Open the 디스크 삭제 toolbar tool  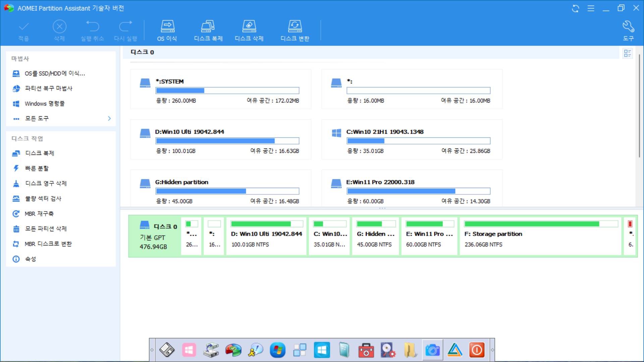[249, 31]
